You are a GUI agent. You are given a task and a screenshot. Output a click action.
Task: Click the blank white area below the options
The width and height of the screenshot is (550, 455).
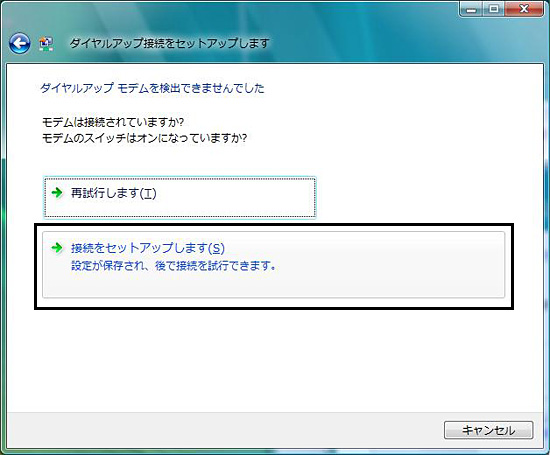274,358
